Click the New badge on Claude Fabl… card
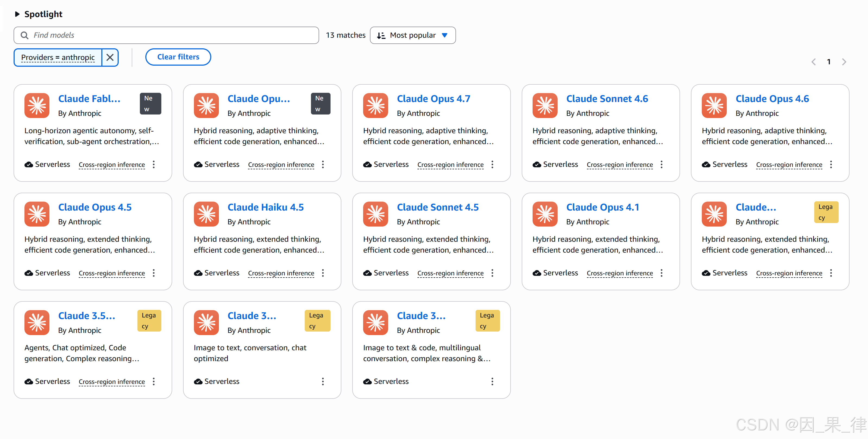 (x=150, y=104)
